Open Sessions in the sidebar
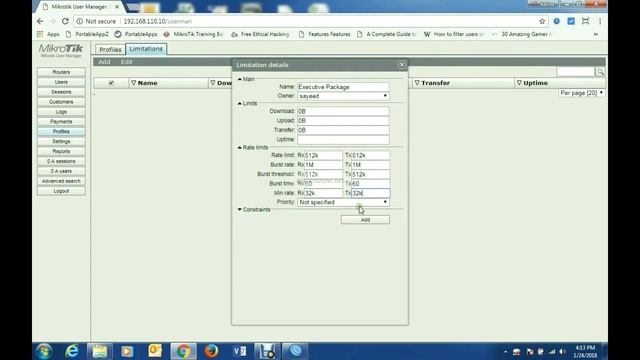 pyautogui.click(x=61, y=92)
